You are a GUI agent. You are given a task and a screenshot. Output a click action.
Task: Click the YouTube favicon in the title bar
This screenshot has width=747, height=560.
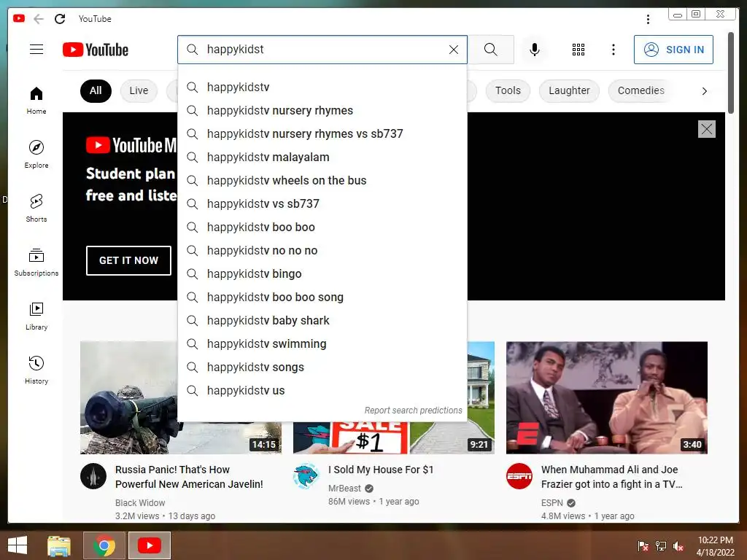point(19,18)
